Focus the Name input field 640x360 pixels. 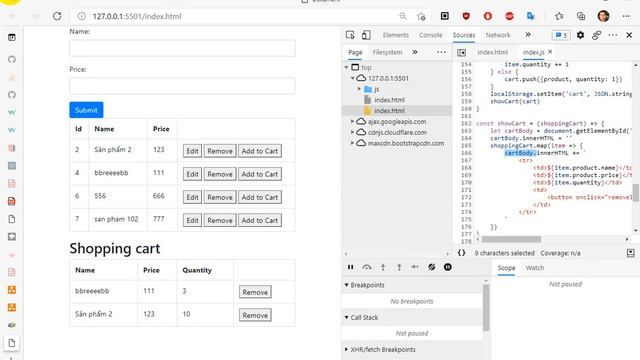182,48
